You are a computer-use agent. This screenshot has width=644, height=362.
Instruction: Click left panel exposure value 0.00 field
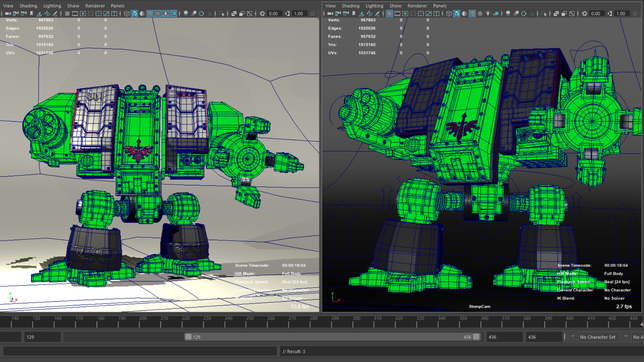[x=274, y=13]
